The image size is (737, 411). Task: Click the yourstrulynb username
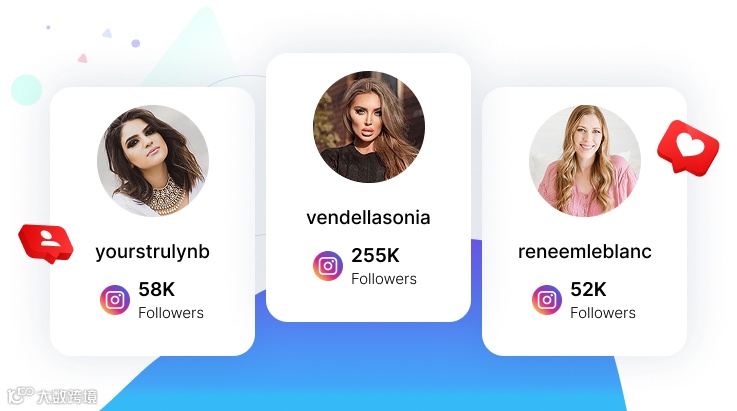tap(152, 252)
